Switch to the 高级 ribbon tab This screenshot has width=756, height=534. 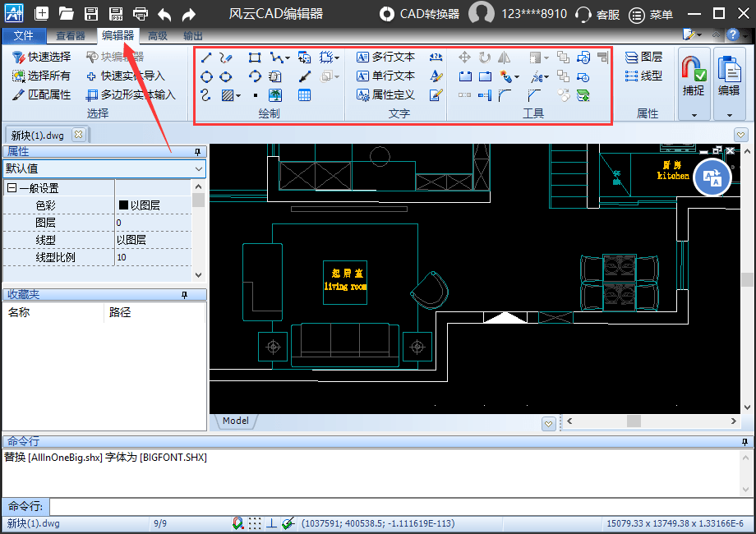tap(158, 35)
